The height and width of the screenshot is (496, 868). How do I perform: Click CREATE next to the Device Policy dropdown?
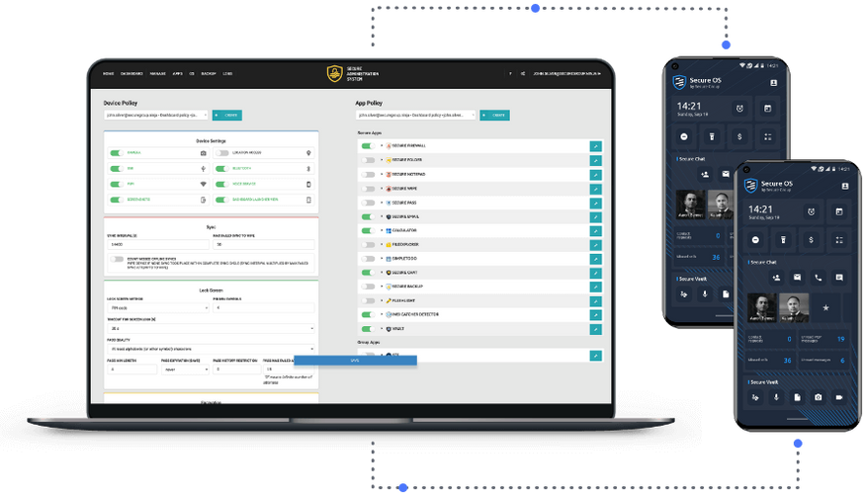point(227,115)
